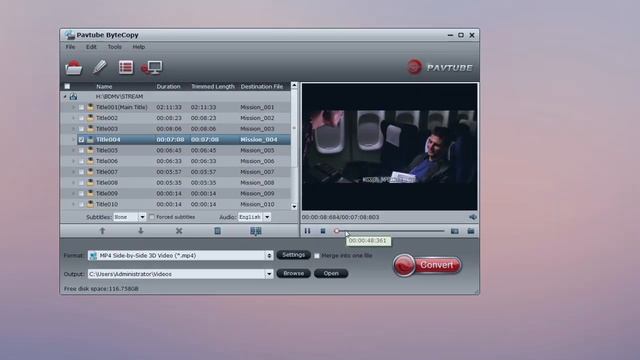Viewport: 640px width, 360px height.
Task: Enable Forced subtitles checkbox
Action: [x=152, y=217]
